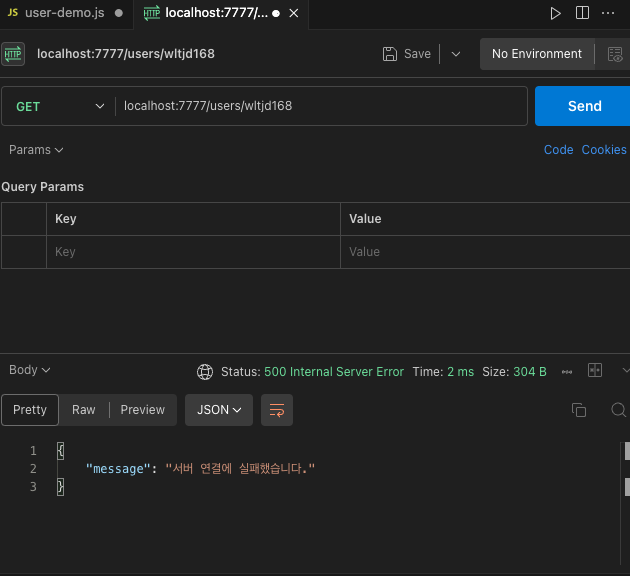
Task: Open the JSON format dropdown
Action: [x=219, y=410]
